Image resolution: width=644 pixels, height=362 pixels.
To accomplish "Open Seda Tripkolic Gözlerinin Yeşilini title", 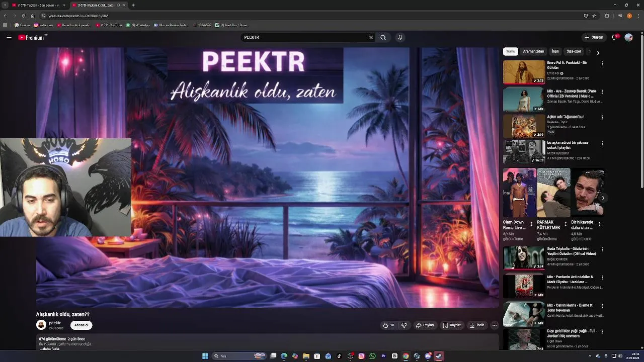I will pyautogui.click(x=572, y=251).
